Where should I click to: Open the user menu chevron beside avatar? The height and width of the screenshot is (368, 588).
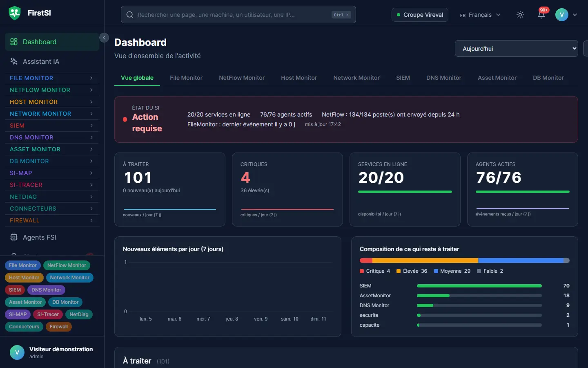tap(575, 15)
